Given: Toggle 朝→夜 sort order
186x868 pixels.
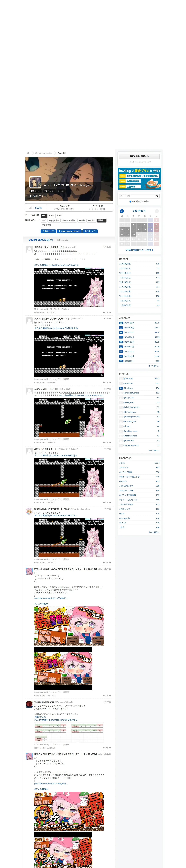Looking at the screenshot, I should tap(51, 216).
